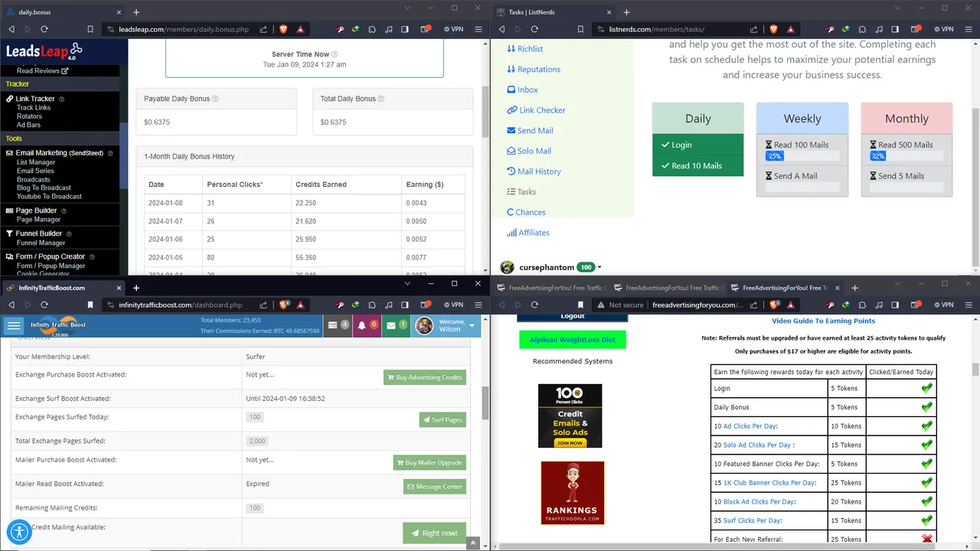Open the accessibility widget on Infinity Traffic Boost

pyautogui.click(x=19, y=533)
